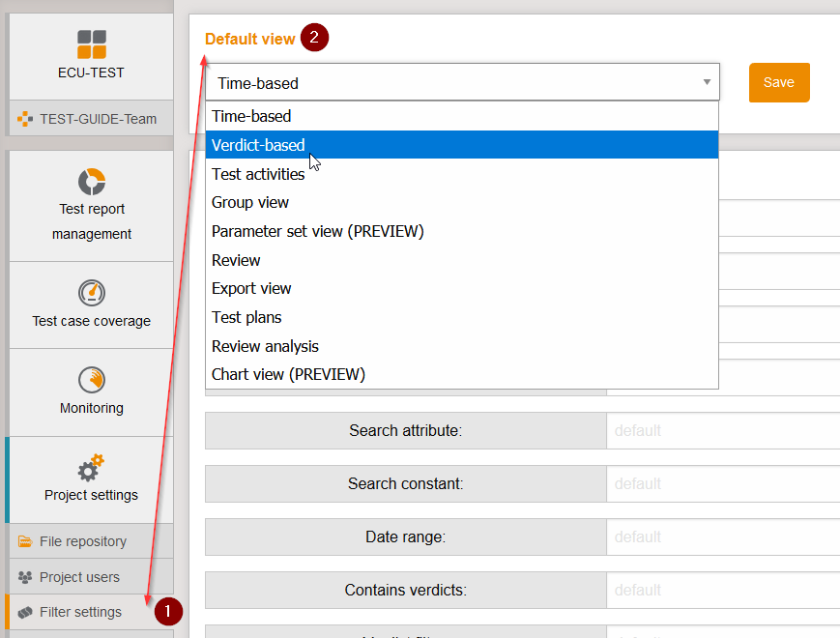Screen dimensions: 840x638
Task: Select Group view option
Action: [x=250, y=202]
